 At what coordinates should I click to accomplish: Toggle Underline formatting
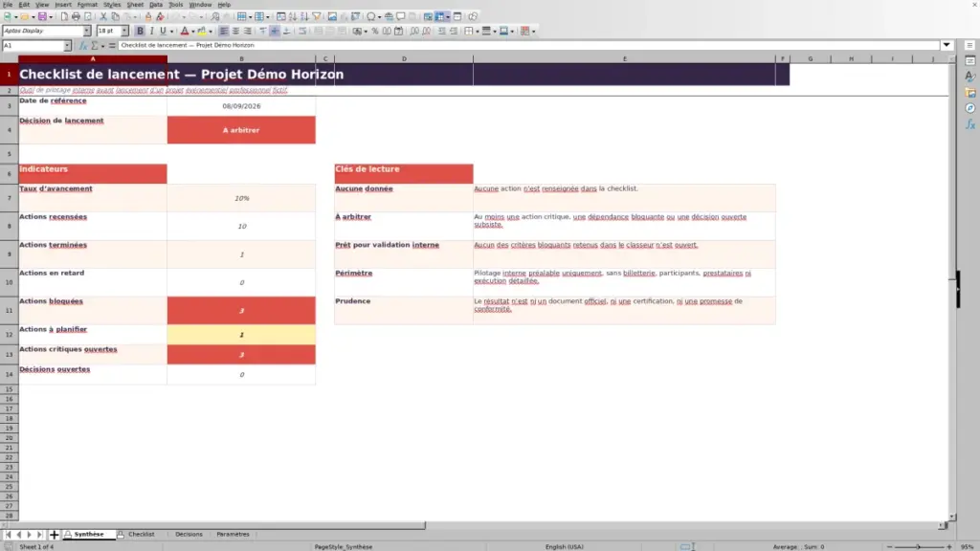[163, 32]
